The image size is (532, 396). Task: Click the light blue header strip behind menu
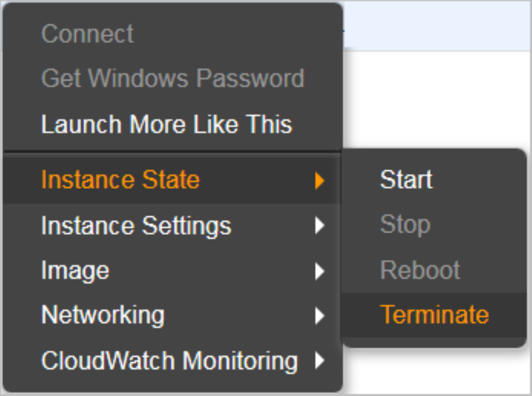[x=437, y=25]
